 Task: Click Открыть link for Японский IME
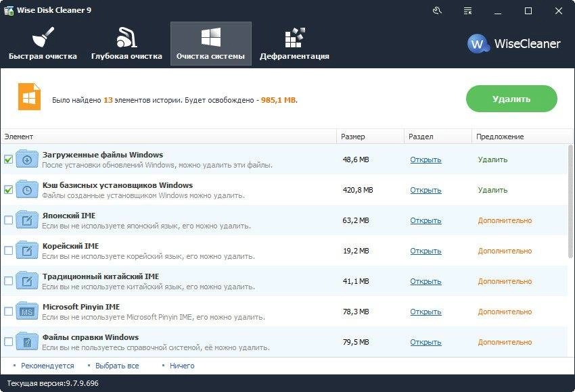pos(425,220)
